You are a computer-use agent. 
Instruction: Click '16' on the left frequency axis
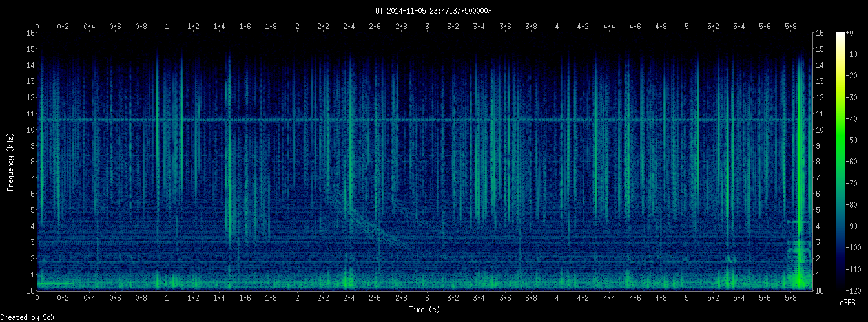coord(30,32)
